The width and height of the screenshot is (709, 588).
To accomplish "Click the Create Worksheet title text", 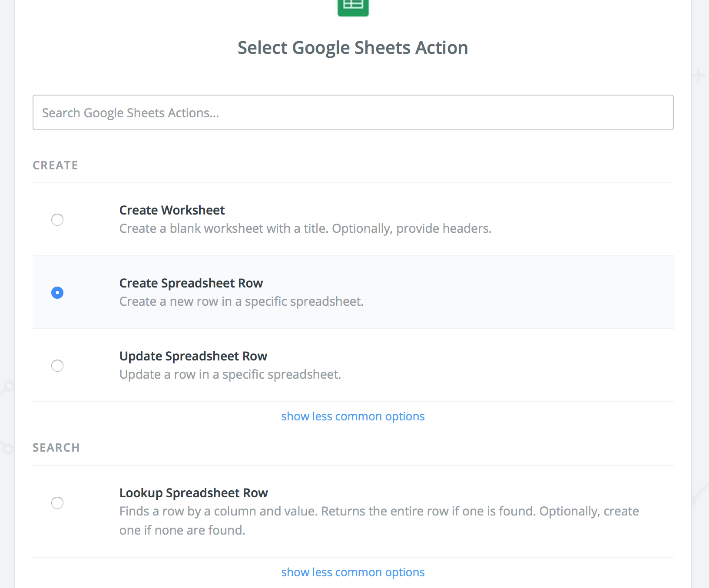I will click(172, 210).
